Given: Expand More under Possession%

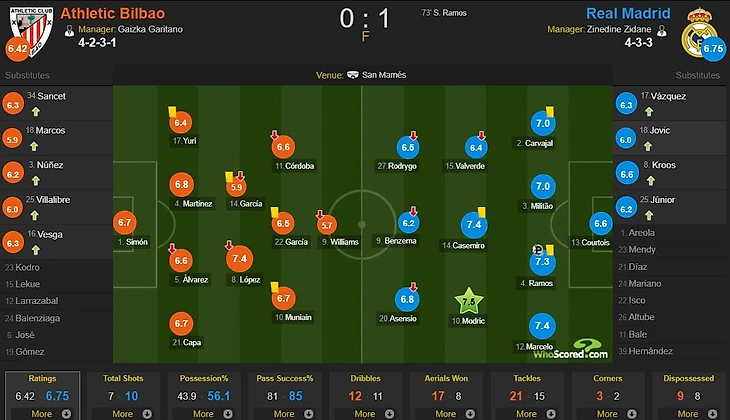Looking at the screenshot, I should point(203,413).
